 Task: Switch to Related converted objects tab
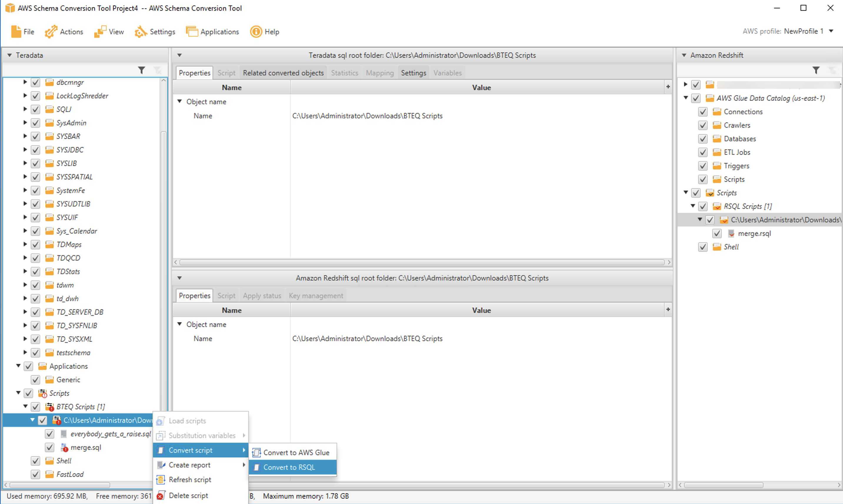tap(283, 73)
